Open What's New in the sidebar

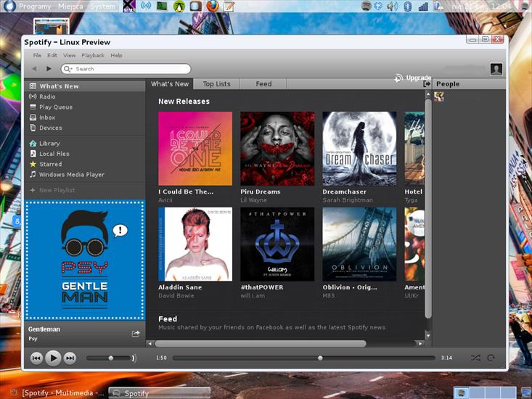(x=85, y=86)
